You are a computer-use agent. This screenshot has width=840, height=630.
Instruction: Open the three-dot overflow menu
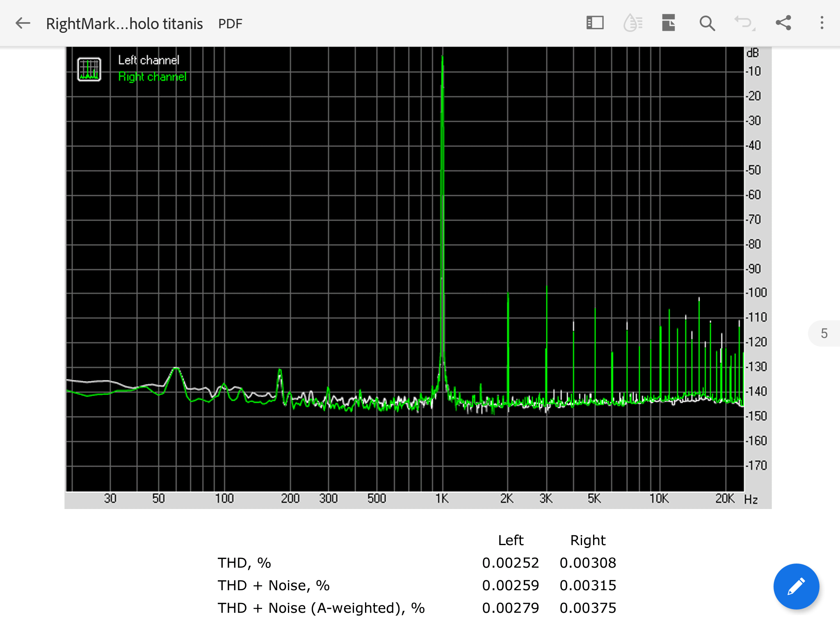(x=822, y=23)
